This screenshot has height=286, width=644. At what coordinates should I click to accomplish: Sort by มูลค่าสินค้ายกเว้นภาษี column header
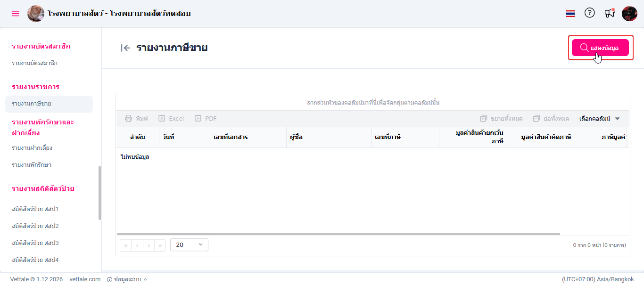coord(473,137)
